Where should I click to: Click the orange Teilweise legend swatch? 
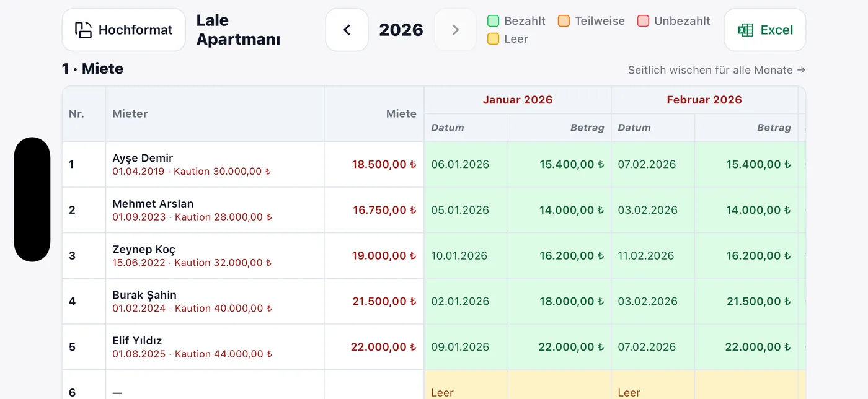(564, 21)
